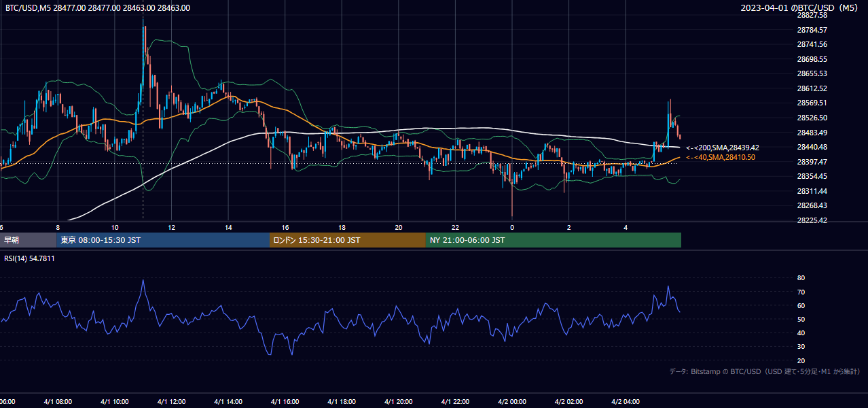Select the 早朝 session bar
The image size is (868, 408).
[x=28, y=240]
